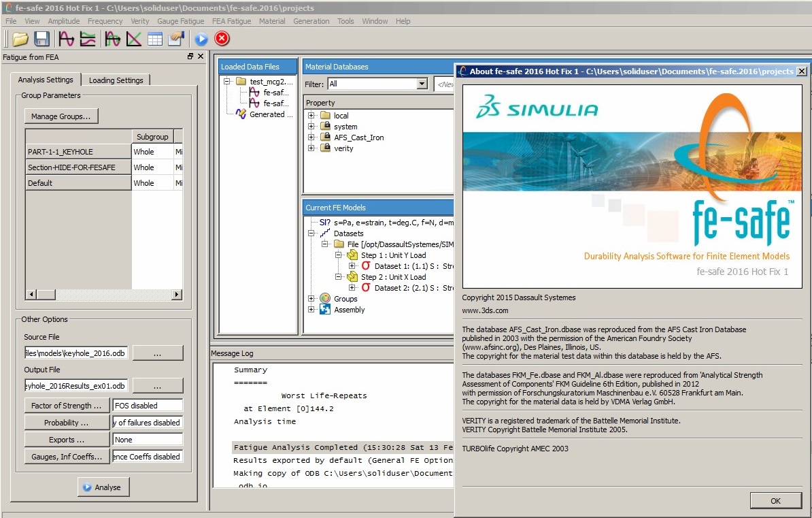Click the Step 1 Unit Y Load icon
This screenshot has height=518, width=812.
[x=352, y=255]
